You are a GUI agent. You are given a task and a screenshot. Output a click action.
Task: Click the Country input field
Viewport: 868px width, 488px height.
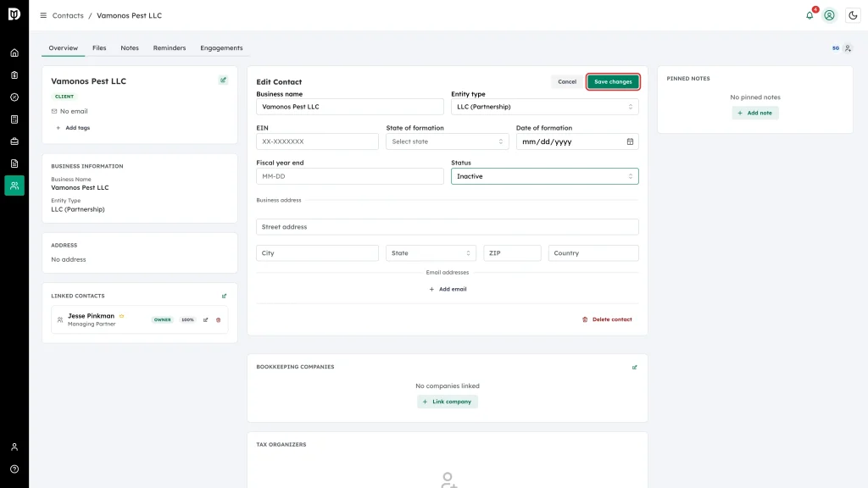tap(593, 252)
